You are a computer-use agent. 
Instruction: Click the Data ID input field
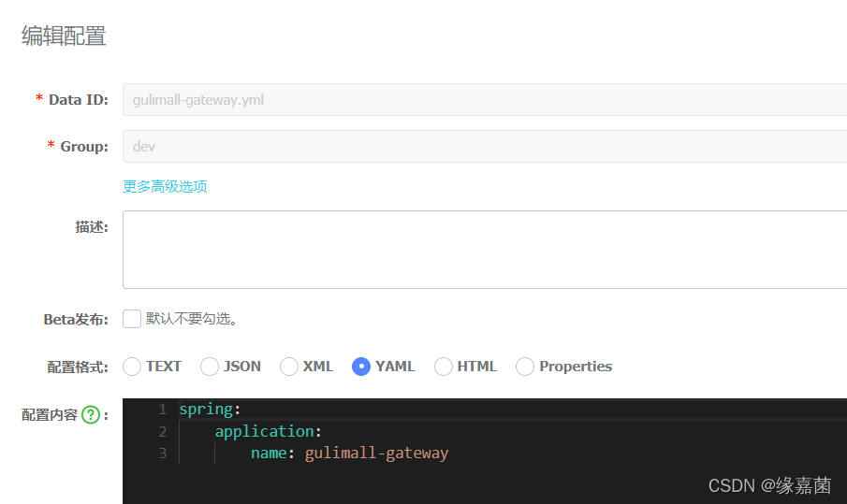(x=485, y=100)
